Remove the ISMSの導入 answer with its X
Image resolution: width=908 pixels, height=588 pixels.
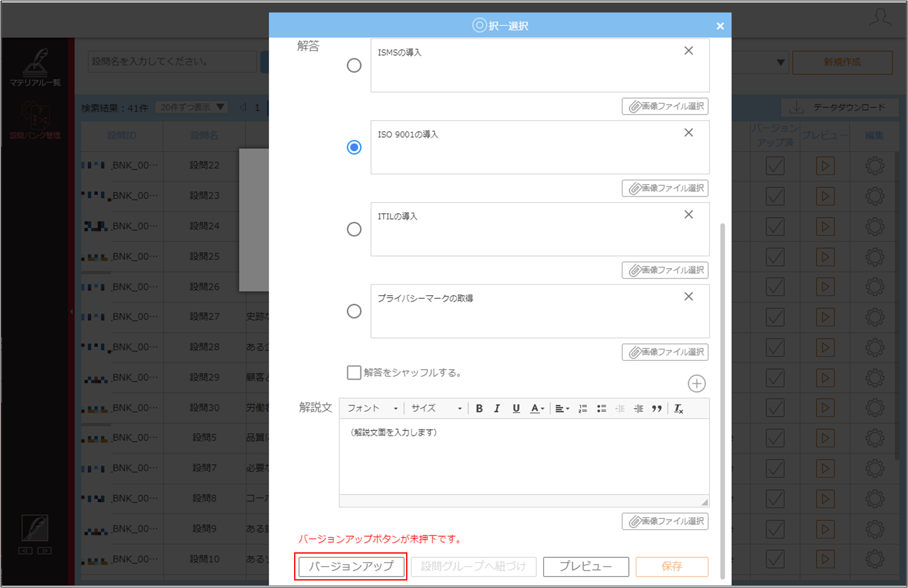(688, 51)
